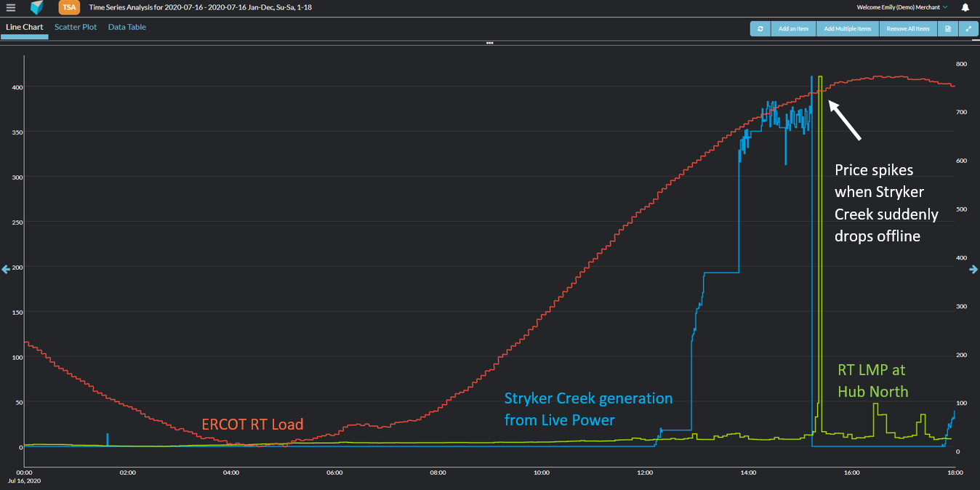
Task: Click the 12:00 mark on the time axis
Action: pos(644,473)
